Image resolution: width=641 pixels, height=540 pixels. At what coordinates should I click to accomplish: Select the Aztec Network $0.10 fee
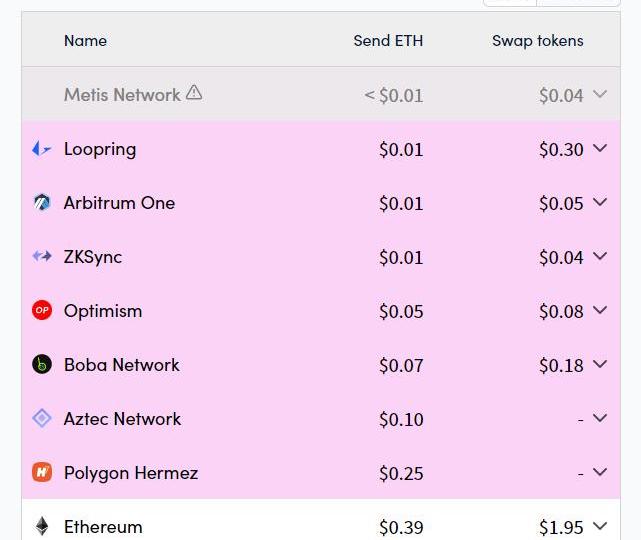pyautogui.click(x=401, y=419)
